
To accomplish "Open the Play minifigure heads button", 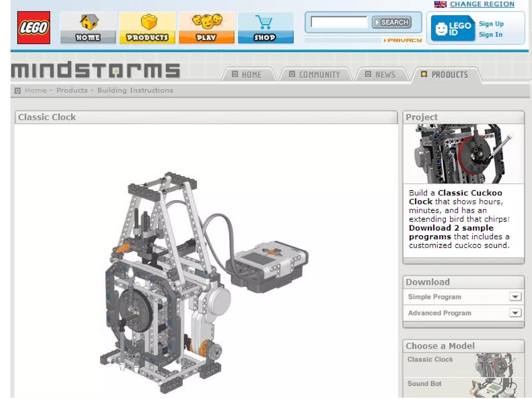I will click(207, 28).
